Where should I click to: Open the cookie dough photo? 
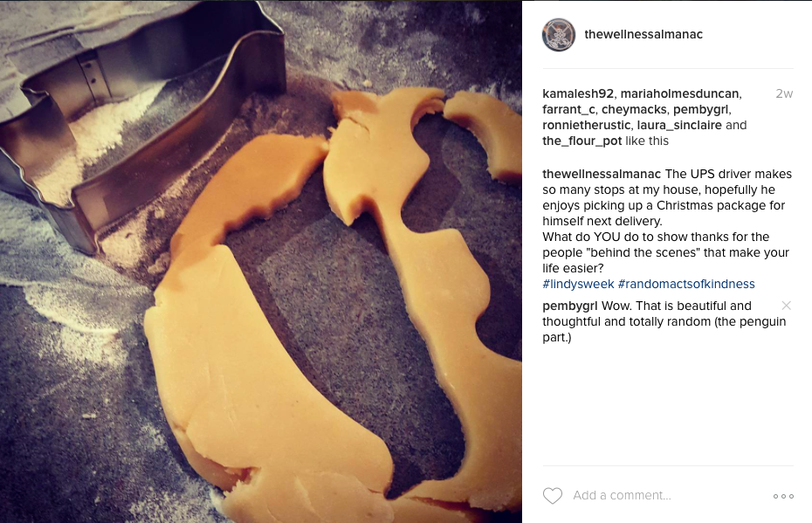(261, 262)
